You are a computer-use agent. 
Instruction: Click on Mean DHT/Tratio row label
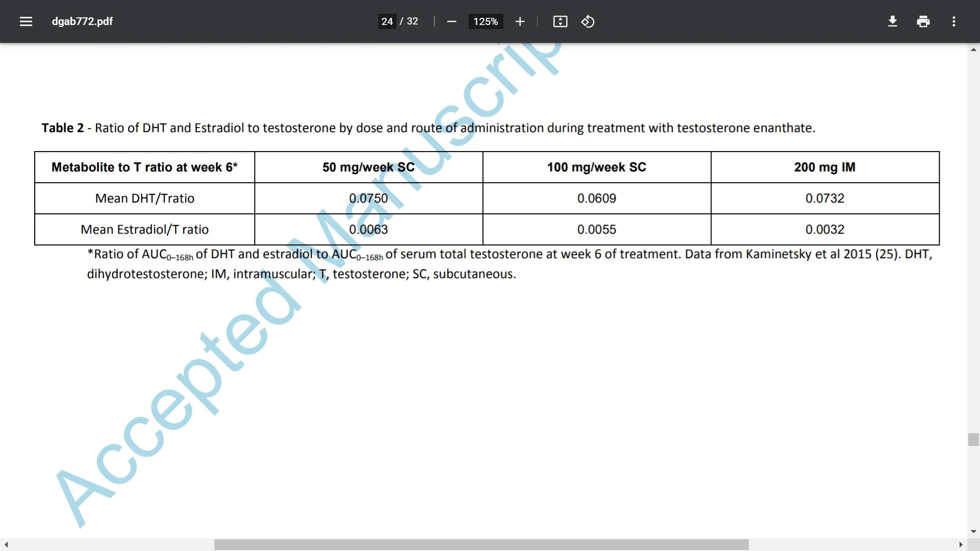pyautogui.click(x=145, y=198)
